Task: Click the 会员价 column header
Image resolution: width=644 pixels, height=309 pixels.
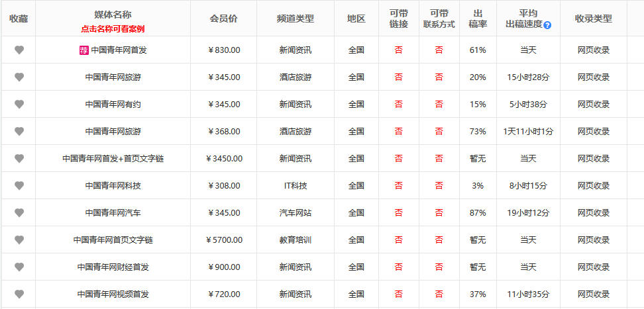Action: tap(223, 19)
